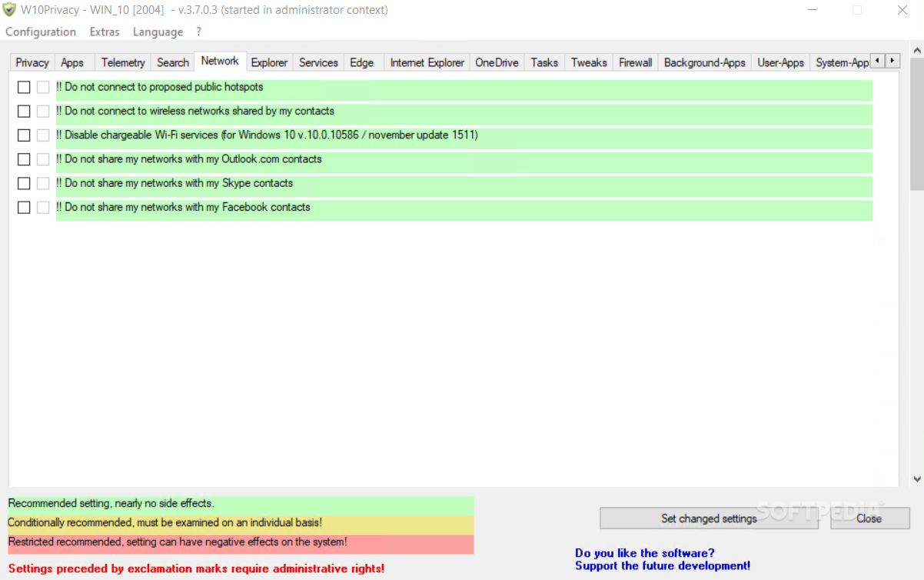Open the Internet Explorer tab
924x580 pixels.
[427, 62]
